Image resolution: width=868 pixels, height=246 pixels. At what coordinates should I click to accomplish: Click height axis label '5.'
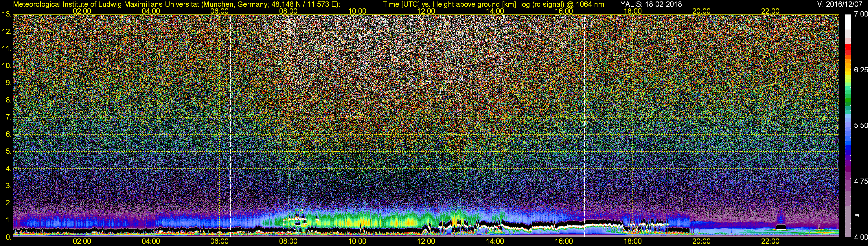[8, 151]
